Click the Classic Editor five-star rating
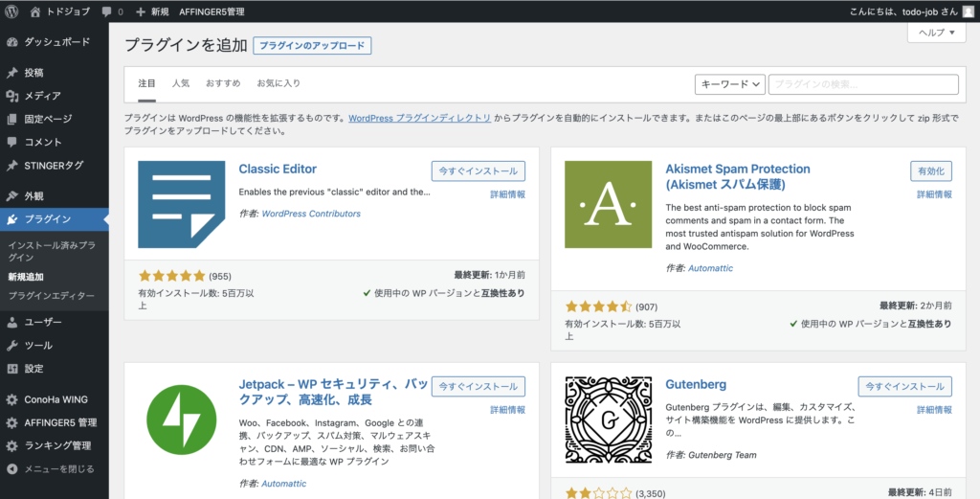The image size is (980, 499). coord(172,276)
